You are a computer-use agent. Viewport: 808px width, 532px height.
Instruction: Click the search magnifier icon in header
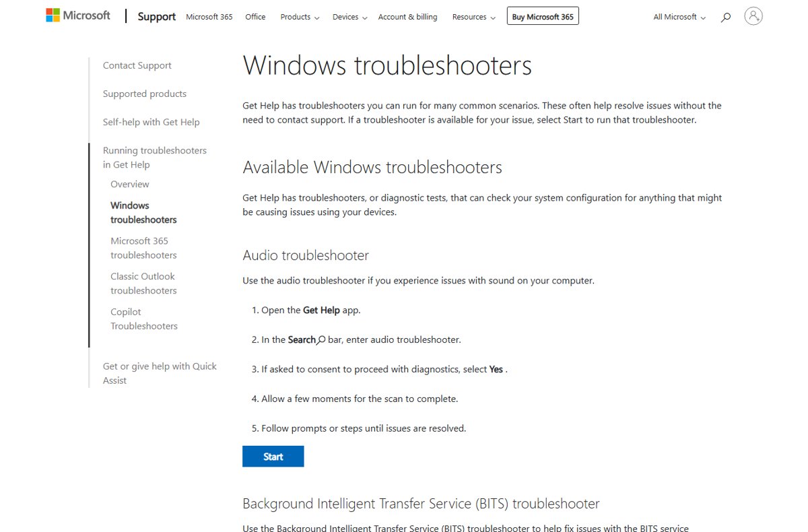725,17
